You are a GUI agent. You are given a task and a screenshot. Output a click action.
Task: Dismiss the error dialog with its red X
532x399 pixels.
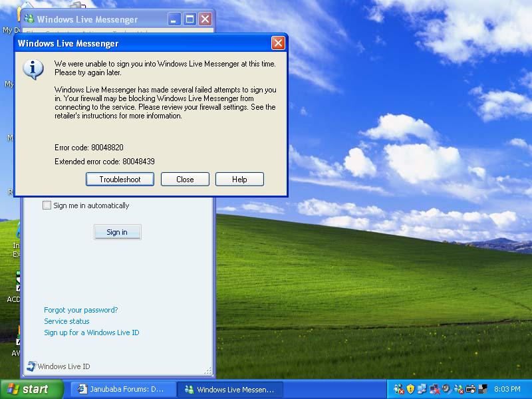click(278, 43)
